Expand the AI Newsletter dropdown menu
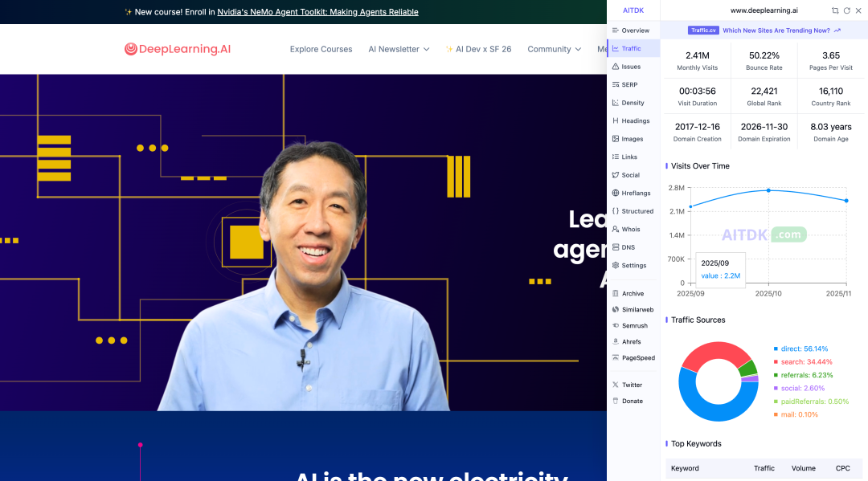 (x=399, y=49)
